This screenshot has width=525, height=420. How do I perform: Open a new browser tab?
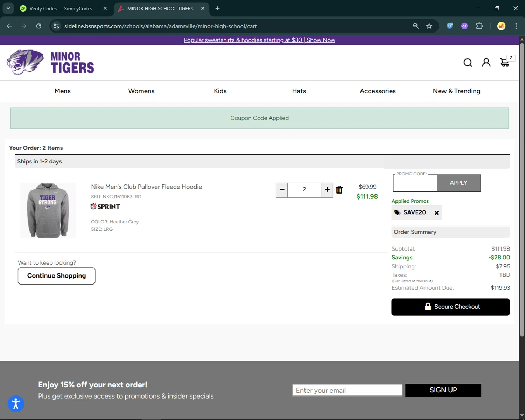click(x=217, y=8)
